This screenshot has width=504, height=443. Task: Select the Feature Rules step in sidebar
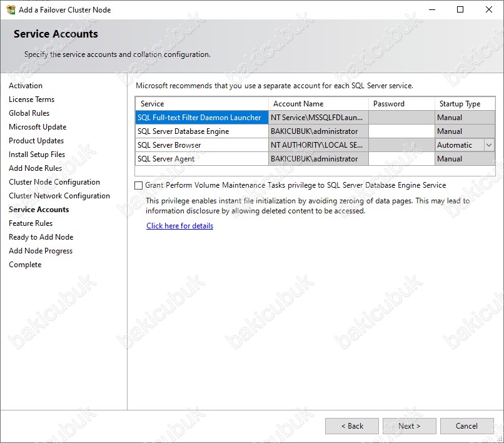(31, 223)
